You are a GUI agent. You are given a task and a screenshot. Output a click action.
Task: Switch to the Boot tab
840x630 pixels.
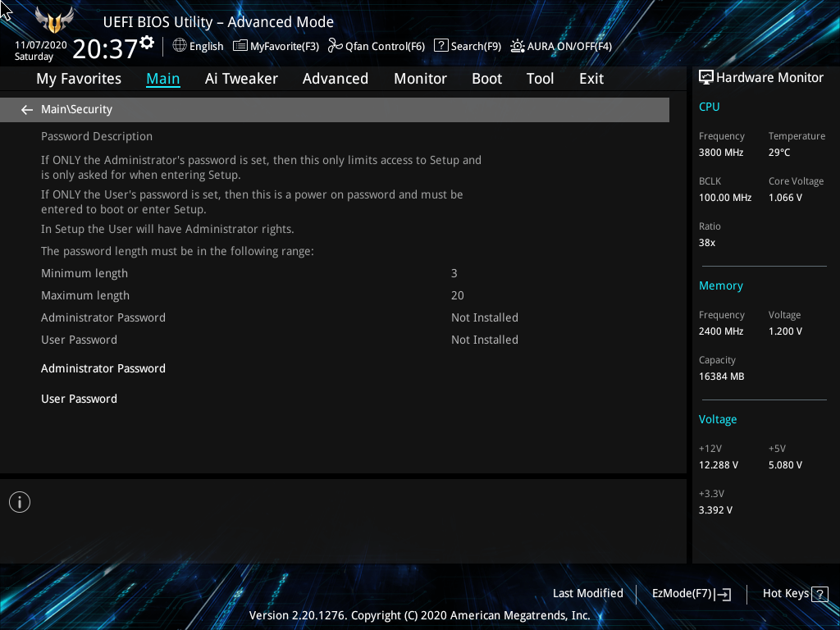pos(487,79)
